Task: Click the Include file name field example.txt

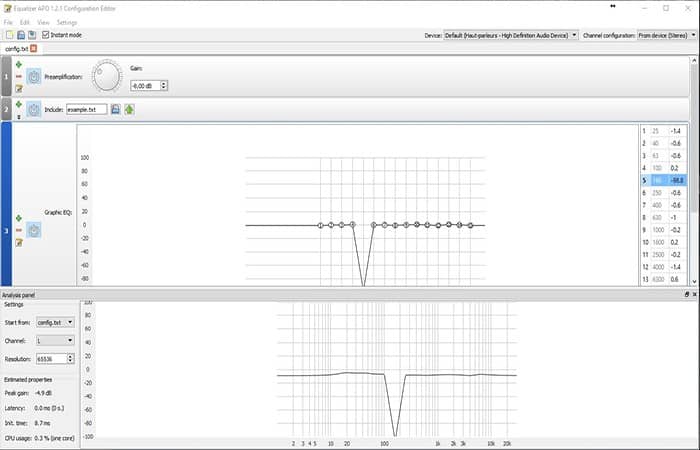Action: point(87,109)
